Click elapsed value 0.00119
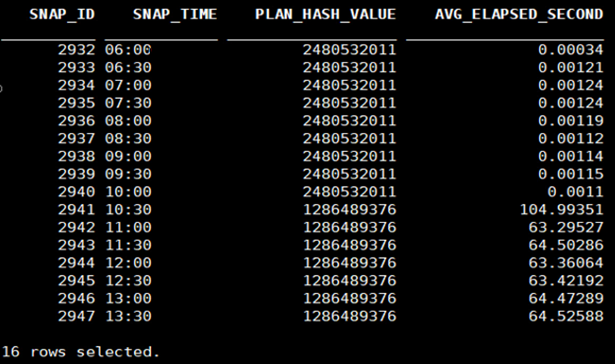Screen dimensions: 615x364 pyautogui.click(x=571, y=121)
